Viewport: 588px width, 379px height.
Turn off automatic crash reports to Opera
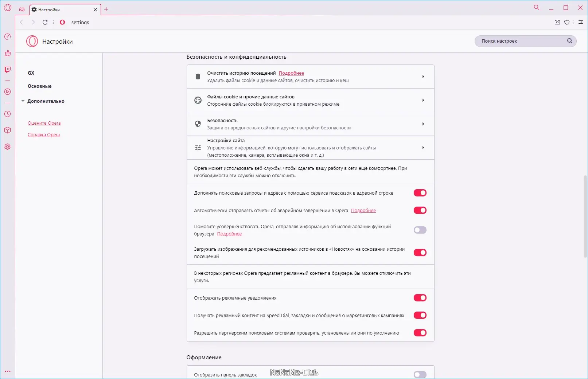tap(420, 210)
